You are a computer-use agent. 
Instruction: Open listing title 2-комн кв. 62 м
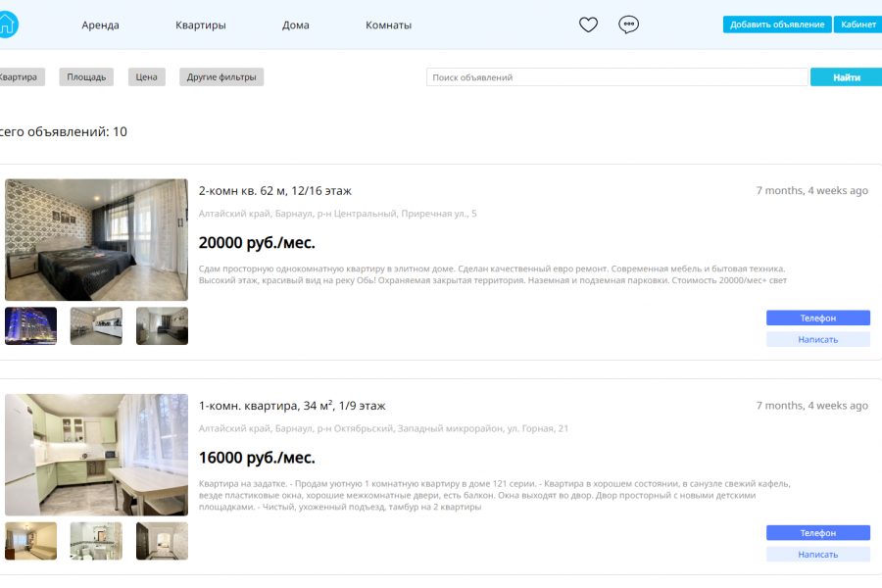(x=275, y=191)
